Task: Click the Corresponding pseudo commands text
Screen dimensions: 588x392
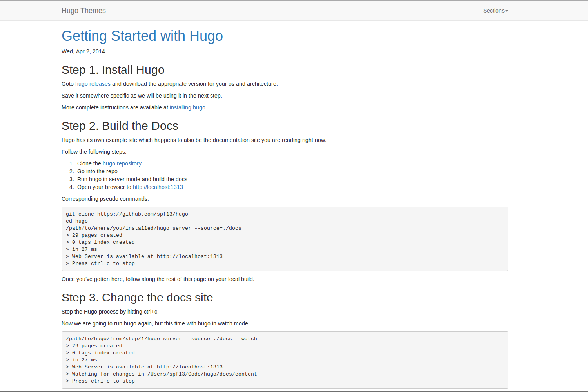Action: (105, 199)
